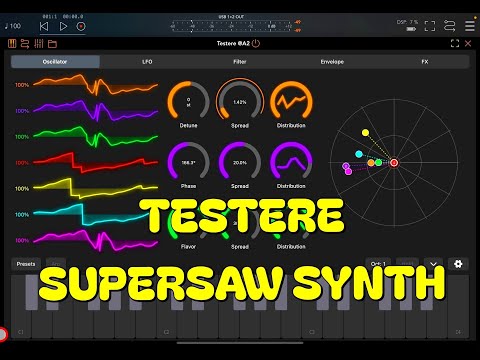Play the C4 piano key

pyautogui.click(x=458, y=323)
